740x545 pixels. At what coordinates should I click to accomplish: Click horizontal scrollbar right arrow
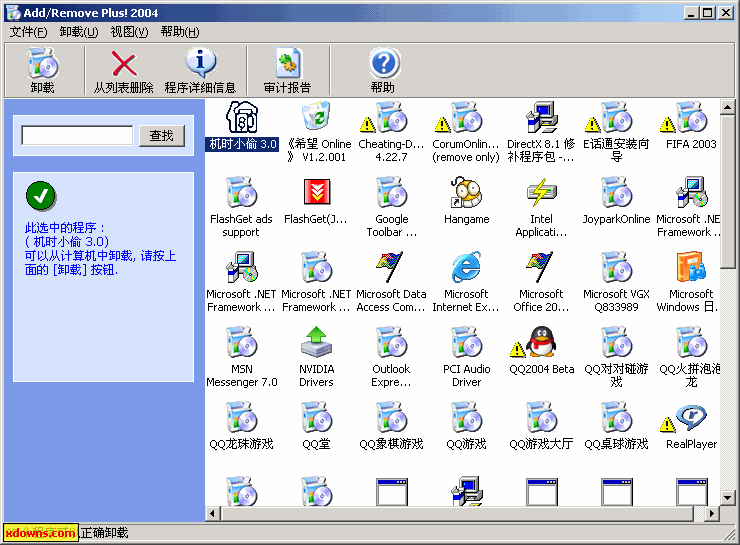(x=712, y=513)
